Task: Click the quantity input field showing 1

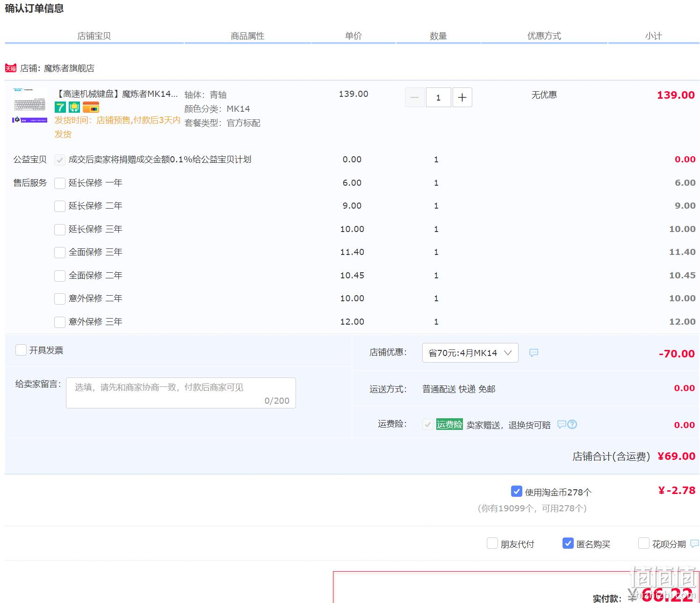Action: tap(439, 97)
